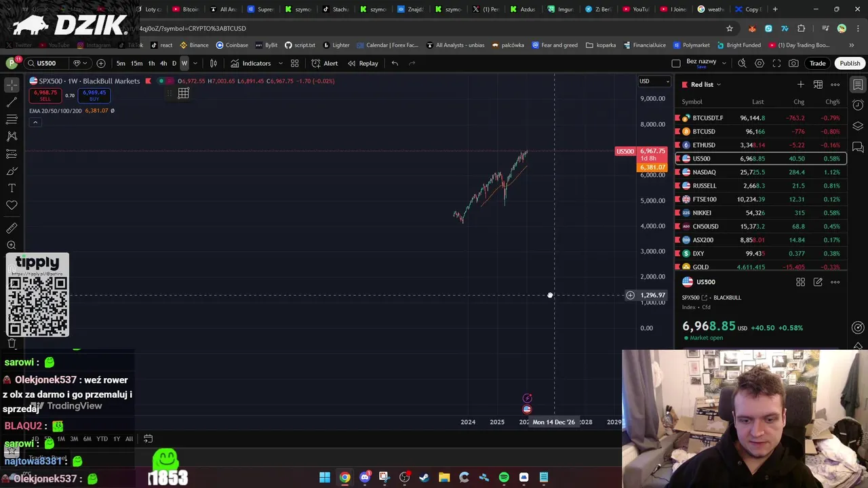Viewport: 868px width, 488px height.
Task: Open the USD currency dropdown
Action: pos(654,81)
